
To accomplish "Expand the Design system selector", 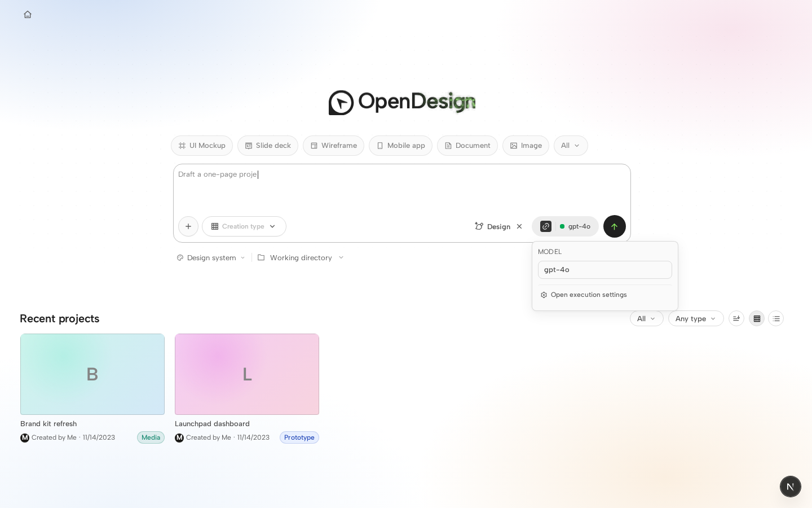I will point(211,257).
